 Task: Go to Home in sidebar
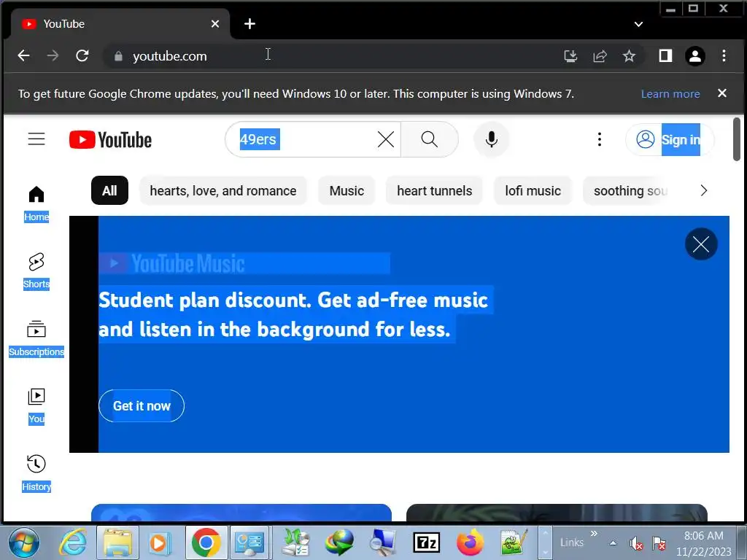click(36, 204)
